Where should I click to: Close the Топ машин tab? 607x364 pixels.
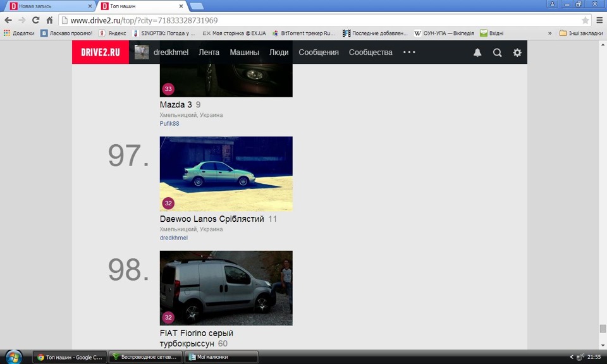point(181,6)
